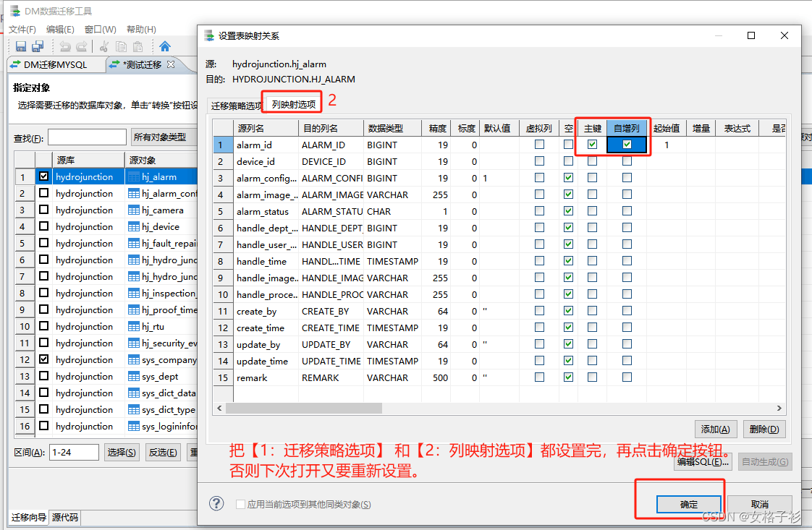Click the sys_logininfor table icon
The image size is (812, 530).
pyautogui.click(x=134, y=426)
